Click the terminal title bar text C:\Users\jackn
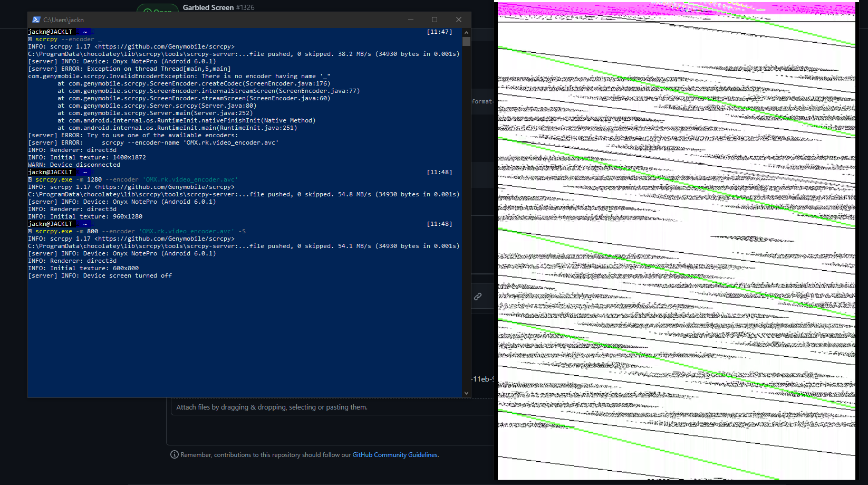Image resolution: width=868 pixels, height=485 pixels. click(64, 20)
